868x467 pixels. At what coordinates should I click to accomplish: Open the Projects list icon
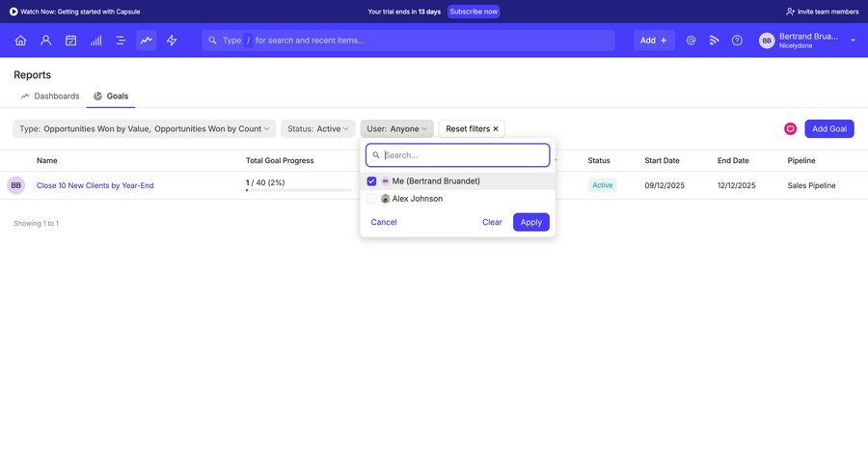click(121, 41)
